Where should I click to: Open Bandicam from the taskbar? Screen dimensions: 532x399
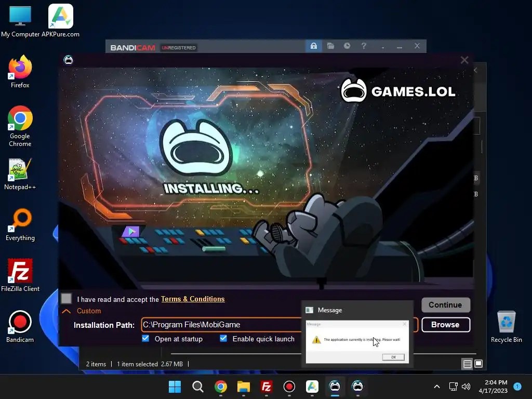(x=289, y=387)
